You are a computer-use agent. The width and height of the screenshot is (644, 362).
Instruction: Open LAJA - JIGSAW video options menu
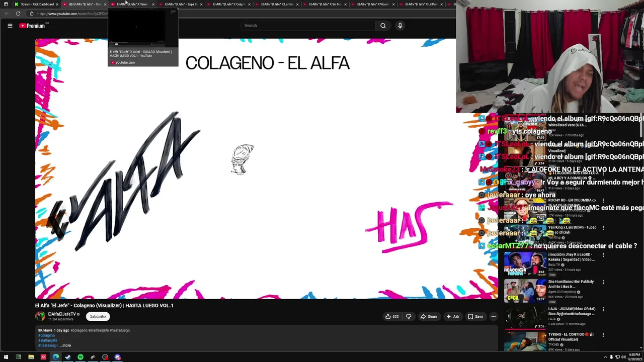tap(603, 309)
